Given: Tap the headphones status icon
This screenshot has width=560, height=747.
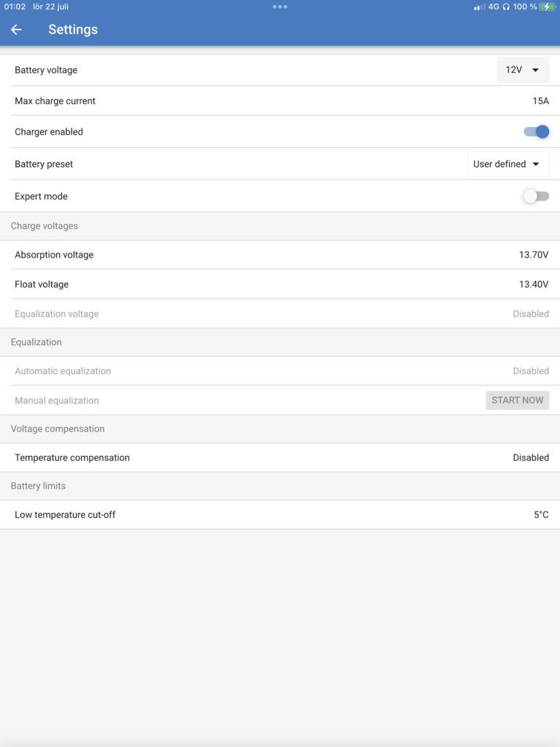Looking at the screenshot, I should 506,7.
